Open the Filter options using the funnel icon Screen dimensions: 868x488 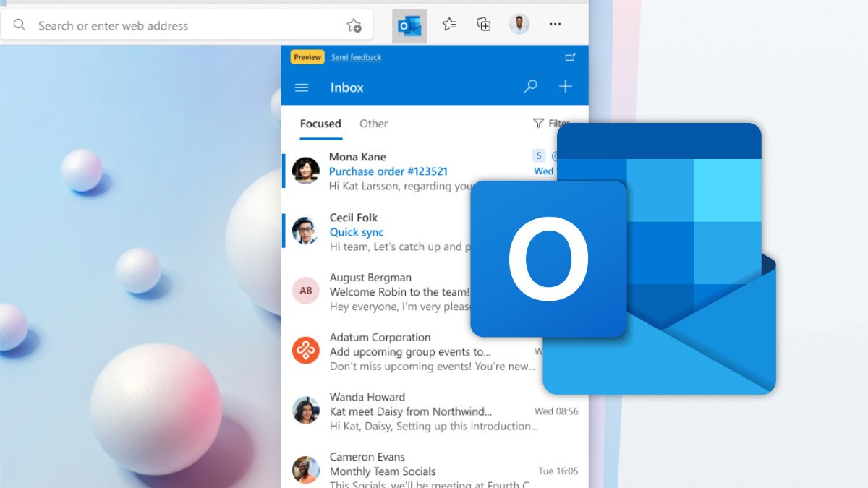point(537,123)
